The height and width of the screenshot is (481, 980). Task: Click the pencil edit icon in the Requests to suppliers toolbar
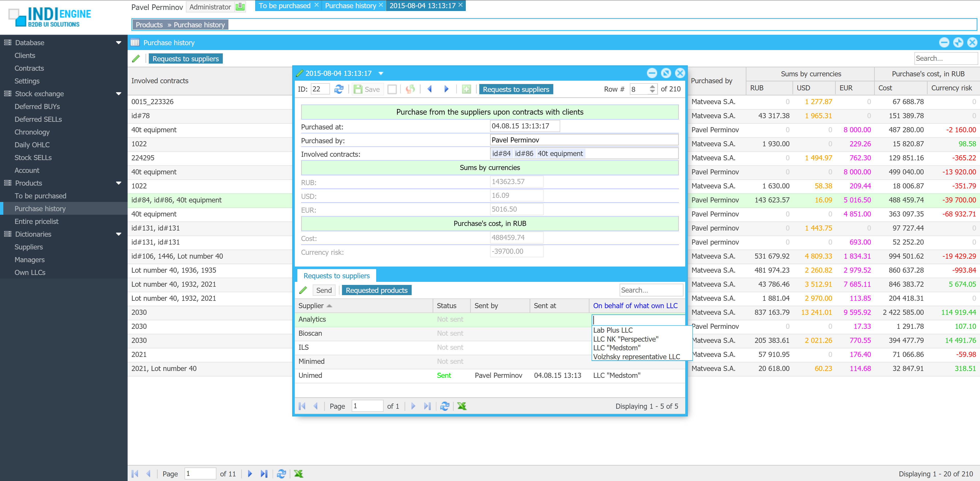click(x=303, y=290)
